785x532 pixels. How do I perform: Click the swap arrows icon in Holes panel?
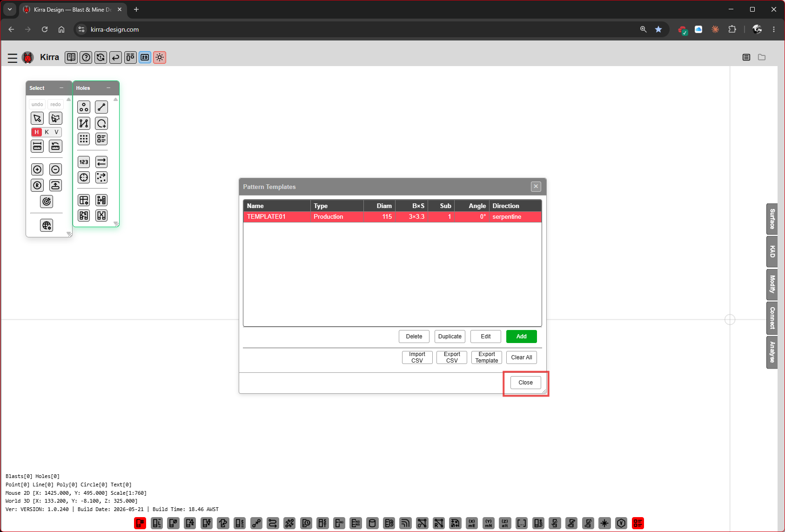[x=101, y=162]
